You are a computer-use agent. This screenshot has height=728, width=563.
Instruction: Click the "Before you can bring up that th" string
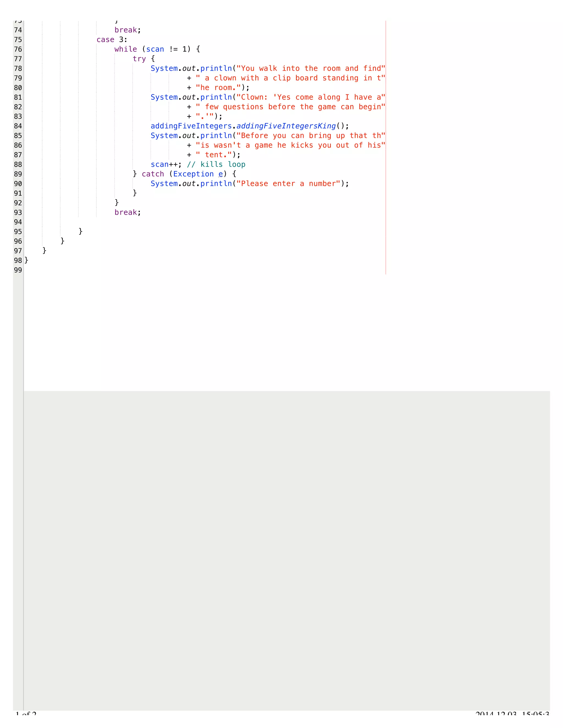coord(311,136)
